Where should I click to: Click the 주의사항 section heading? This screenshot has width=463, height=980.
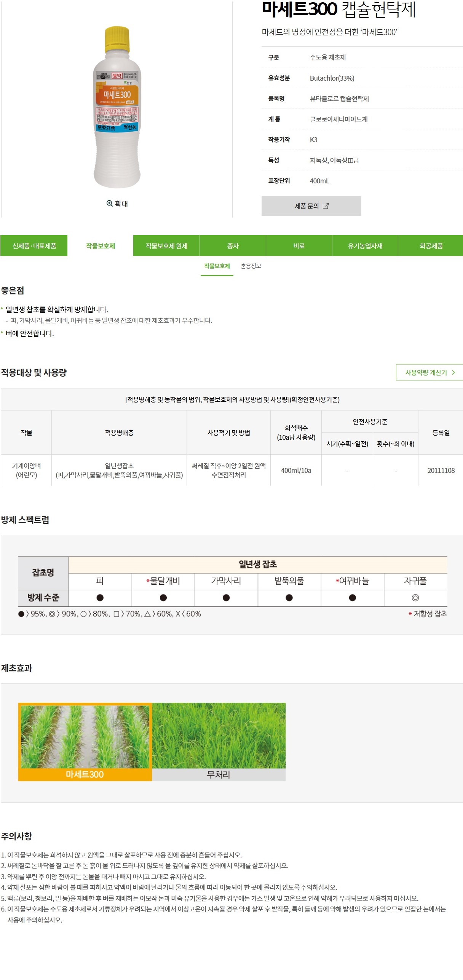point(16,837)
